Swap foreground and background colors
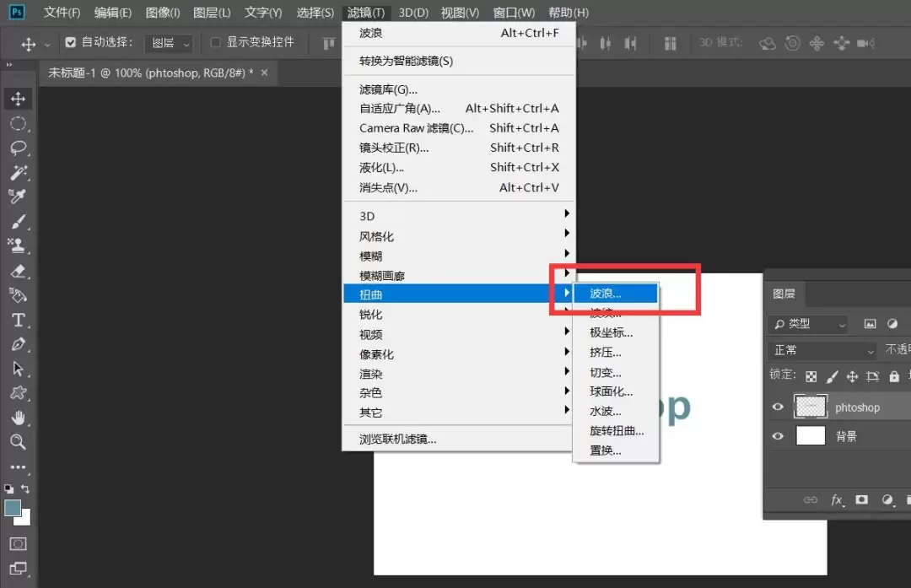The width and height of the screenshot is (911, 588). point(25,488)
